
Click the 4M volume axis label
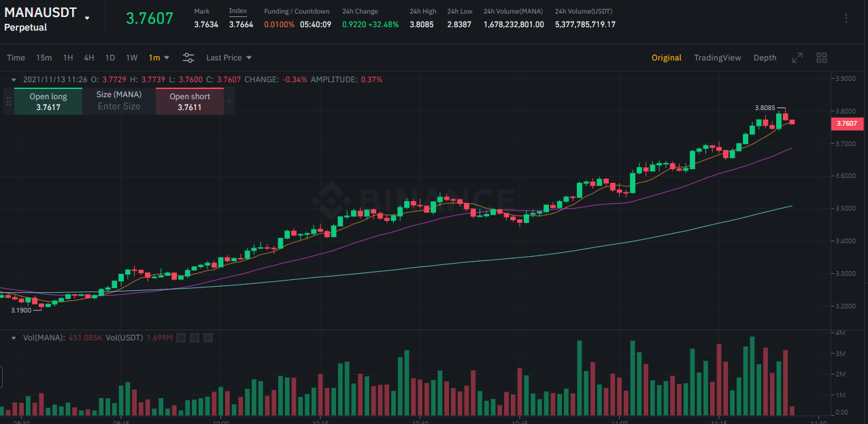[x=840, y=332]
